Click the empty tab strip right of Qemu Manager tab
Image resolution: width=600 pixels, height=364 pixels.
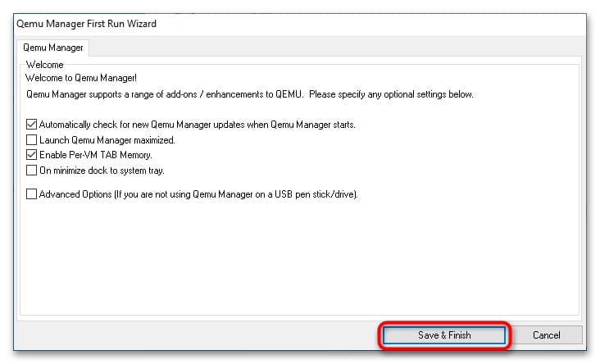coord(328,48)
